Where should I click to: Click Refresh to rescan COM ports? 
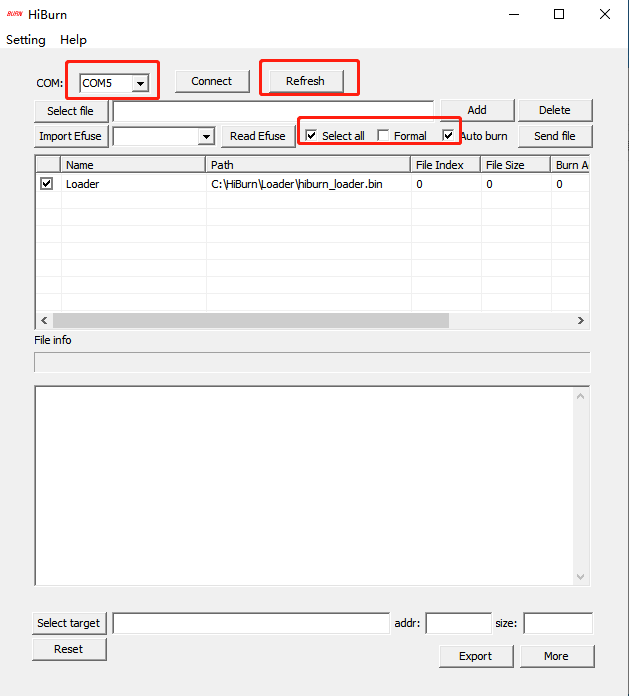pos(305,81)
